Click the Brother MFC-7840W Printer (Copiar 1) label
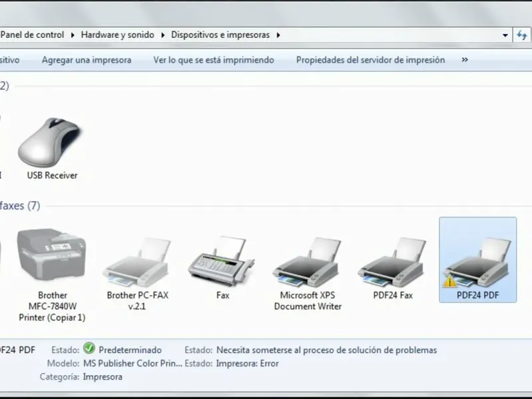 [x=52, y=307]
